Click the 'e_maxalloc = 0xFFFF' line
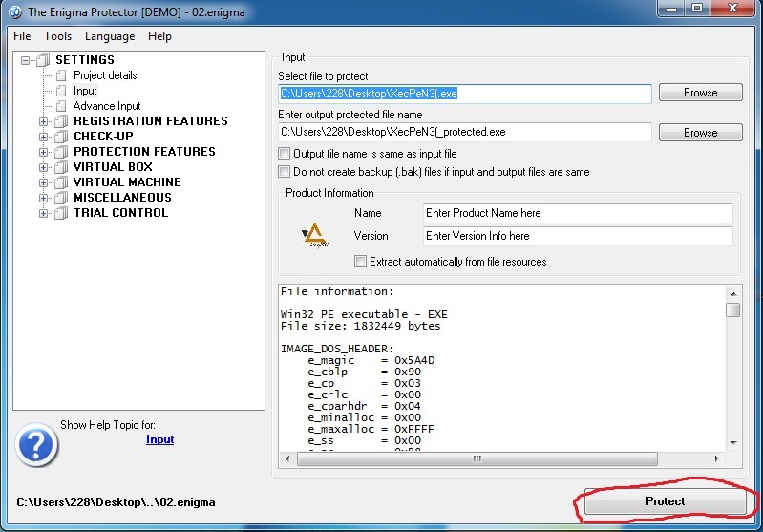Screen dimensions: 763x532 [371, 429]
